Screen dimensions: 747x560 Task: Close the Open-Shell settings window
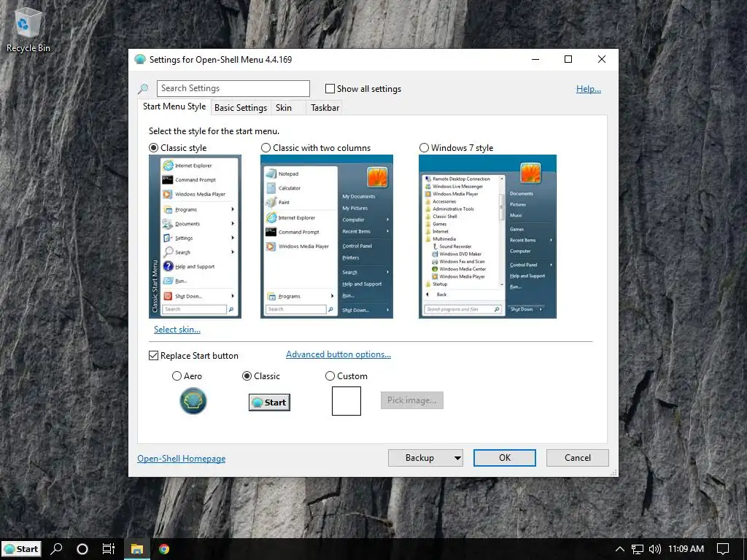pyautogui.click(x=602, y=60)
